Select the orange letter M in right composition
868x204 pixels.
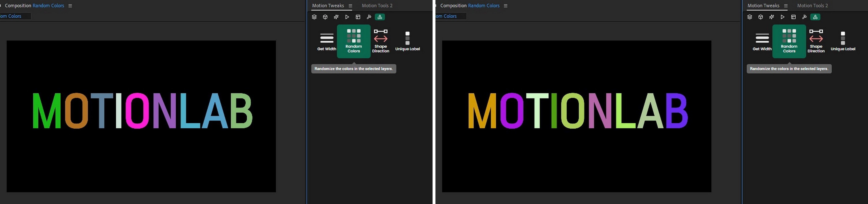(482, 111)
